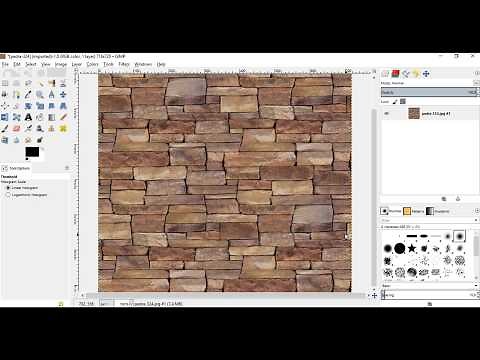Open the Filters menu
480x360 pixels.
124,64
